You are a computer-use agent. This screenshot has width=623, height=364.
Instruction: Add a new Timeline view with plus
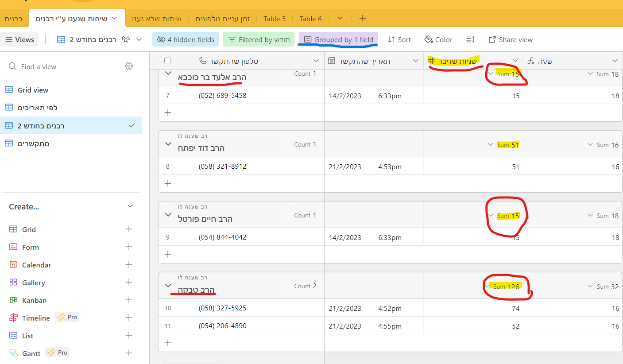click(x=129, y=318)
